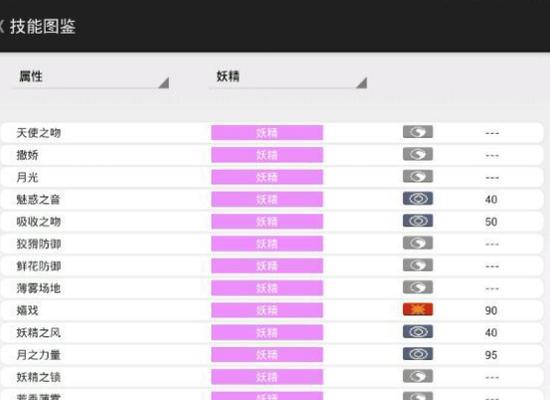Click status category icon for 月光
The height and width of the screenshot is (400, 550).
(x=418, y=176)
